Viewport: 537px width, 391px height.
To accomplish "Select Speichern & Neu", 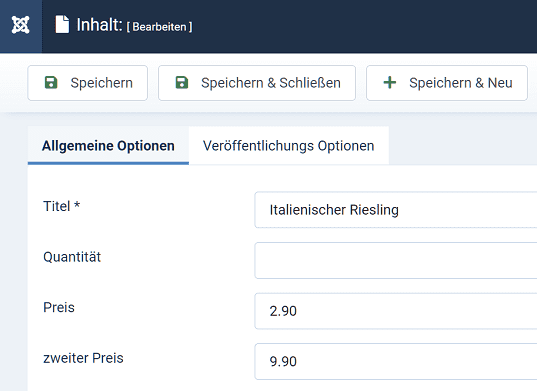I will pos(447,83).
